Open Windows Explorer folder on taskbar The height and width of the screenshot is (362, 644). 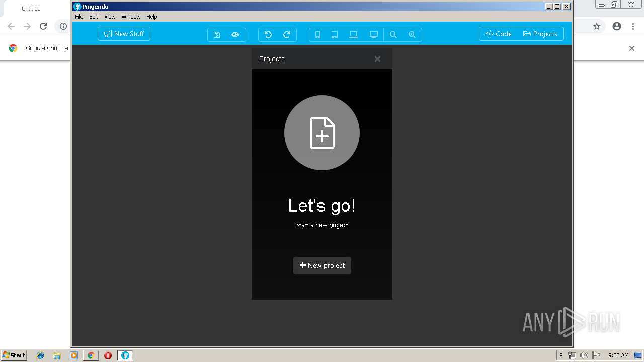point(57,355)
